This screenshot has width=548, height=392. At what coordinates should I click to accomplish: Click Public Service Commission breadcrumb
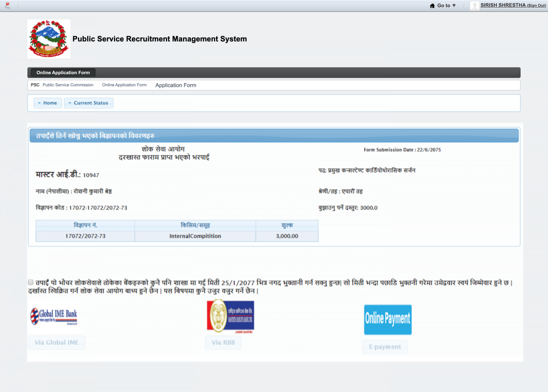point(67,85)
